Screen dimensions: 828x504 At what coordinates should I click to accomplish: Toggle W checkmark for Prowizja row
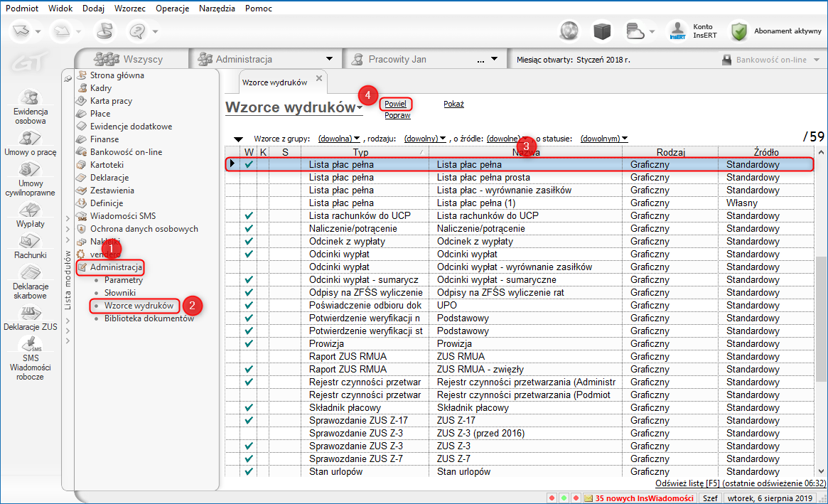tap(248, 344)
